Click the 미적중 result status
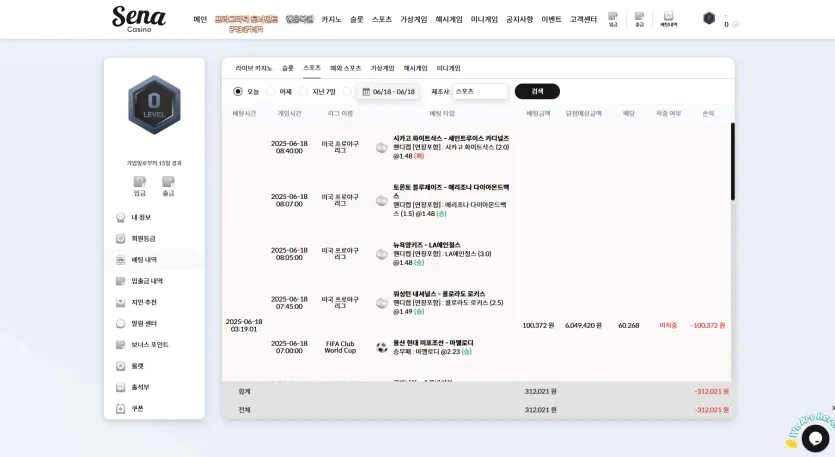The width and height of the screenshot is (835, 457). click(x=668, y=325)
